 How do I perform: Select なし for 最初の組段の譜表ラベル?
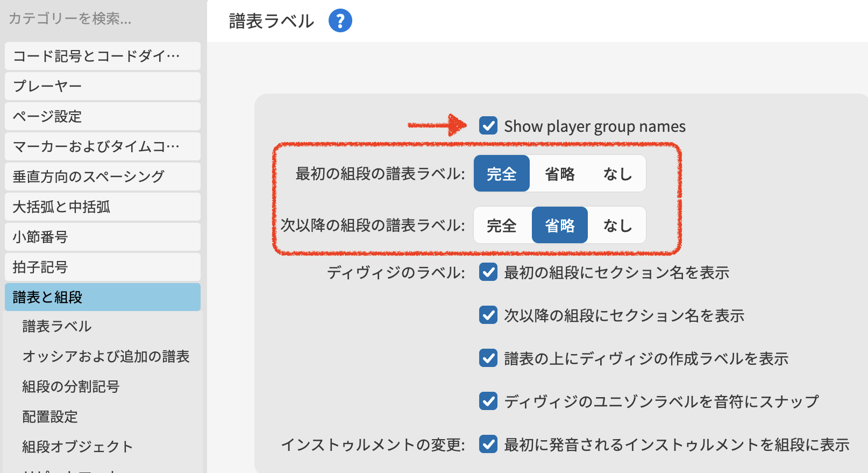tap(617, 174)
